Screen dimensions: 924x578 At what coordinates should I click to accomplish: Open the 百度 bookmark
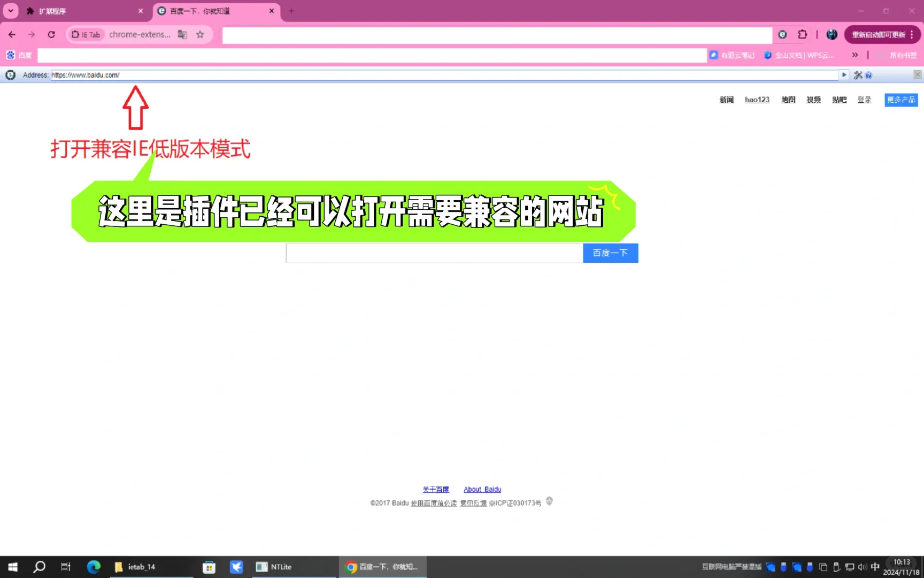tap(19, 55)
